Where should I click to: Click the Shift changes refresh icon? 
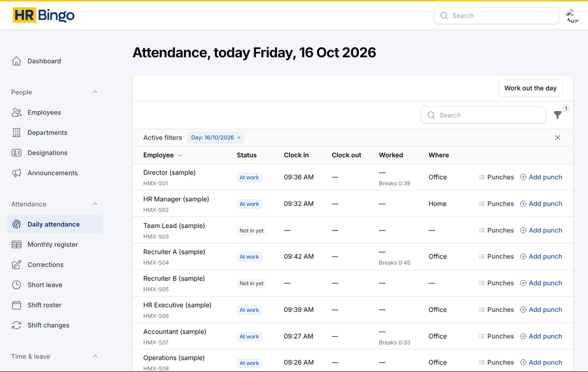tap(17, 325)
